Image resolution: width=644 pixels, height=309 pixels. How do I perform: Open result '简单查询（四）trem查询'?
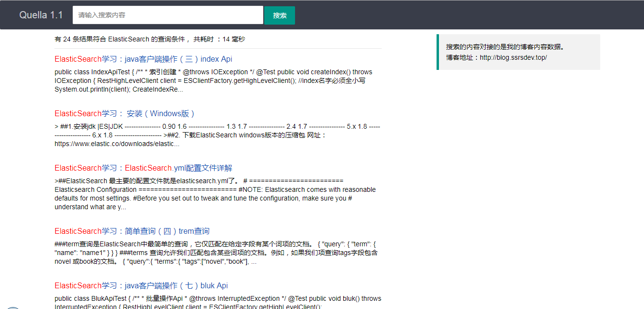point(132,231)
